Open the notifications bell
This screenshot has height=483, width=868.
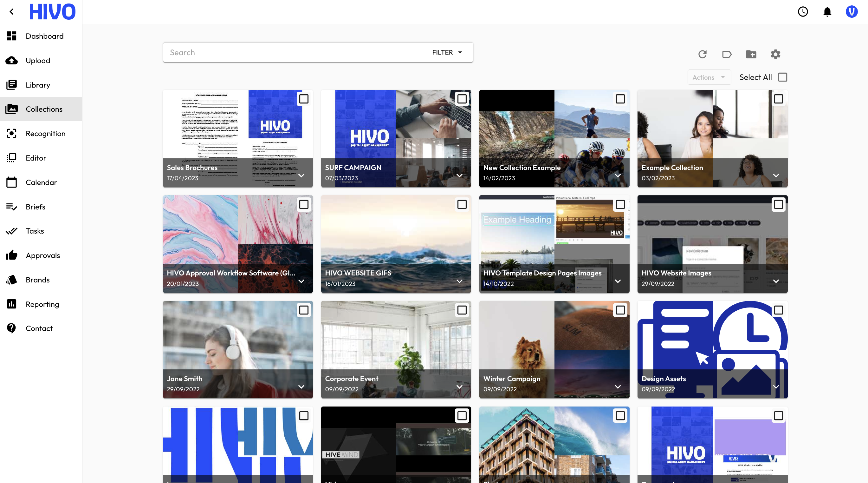(827, 12)
